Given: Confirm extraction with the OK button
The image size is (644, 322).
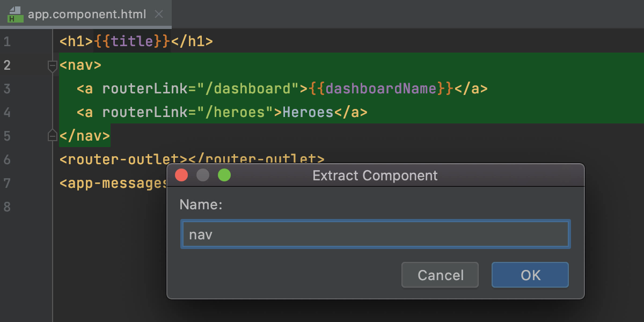Looking at the screenshot, I should point(530,275).
